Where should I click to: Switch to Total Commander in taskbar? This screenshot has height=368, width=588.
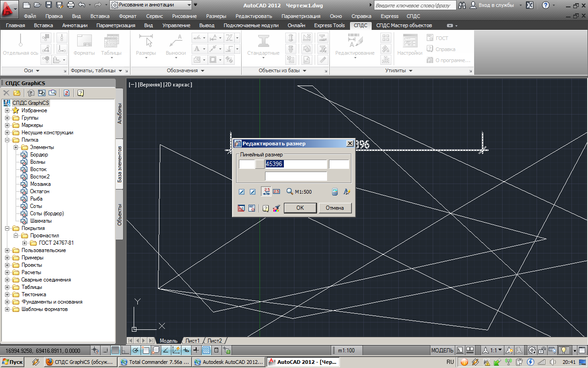(x=155, y=362)
